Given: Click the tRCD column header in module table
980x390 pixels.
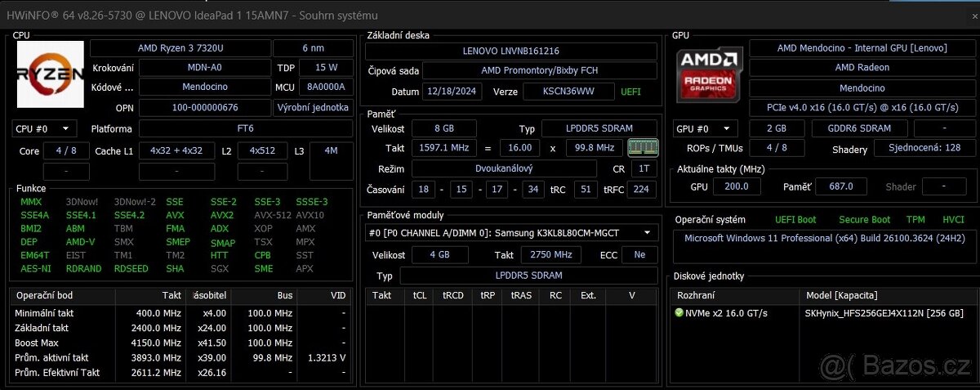Looking at the screenshot, I should pos(453,295).
